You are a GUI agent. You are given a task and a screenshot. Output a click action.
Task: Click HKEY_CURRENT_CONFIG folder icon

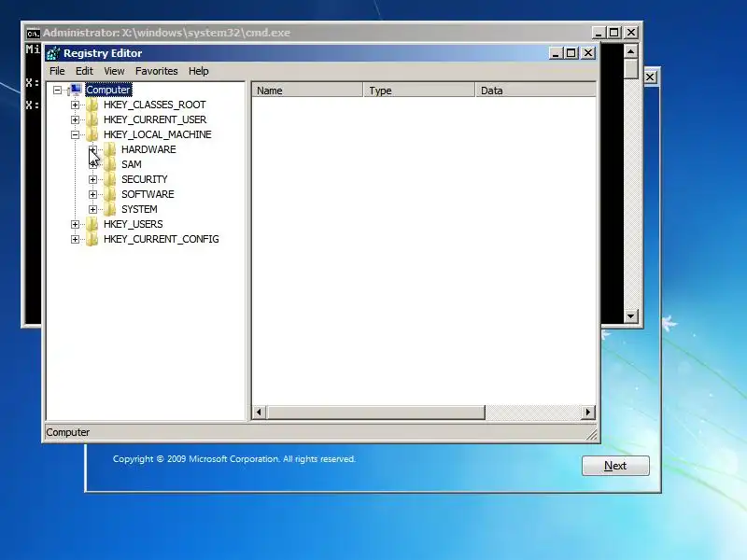click(x=92, y=239)
